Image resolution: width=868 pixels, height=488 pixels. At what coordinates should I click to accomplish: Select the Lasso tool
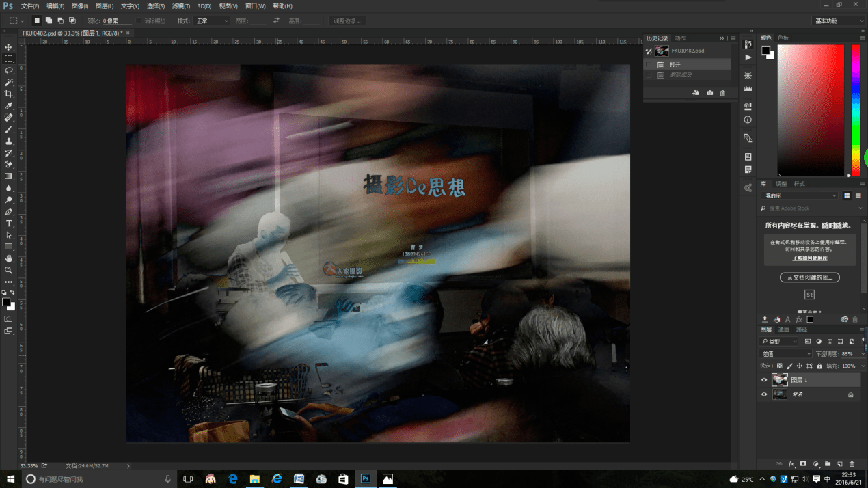(9, 70)
